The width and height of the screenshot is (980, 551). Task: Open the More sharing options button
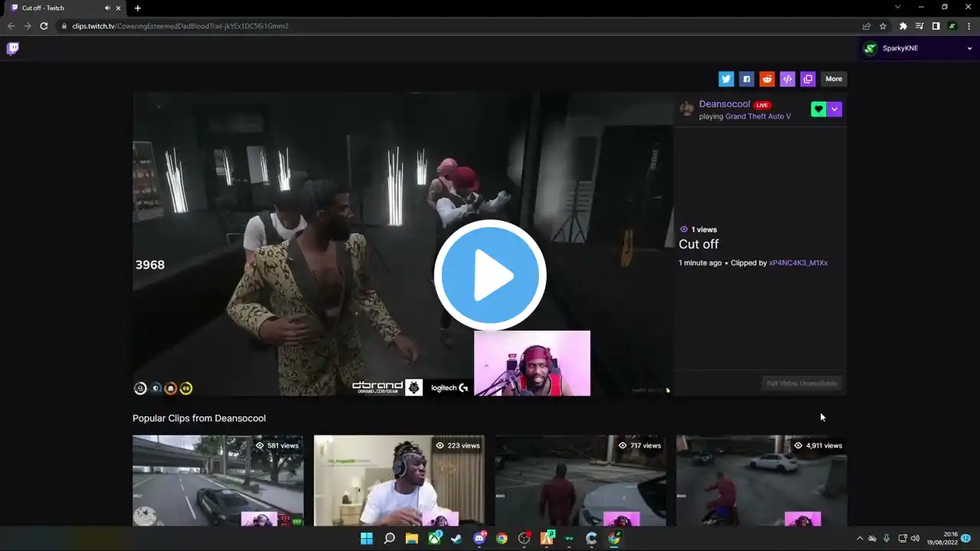[834, 79]
